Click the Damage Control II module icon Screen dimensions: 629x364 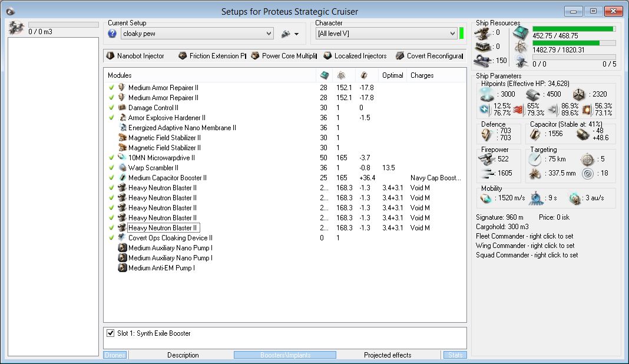[x=123, y=108]
